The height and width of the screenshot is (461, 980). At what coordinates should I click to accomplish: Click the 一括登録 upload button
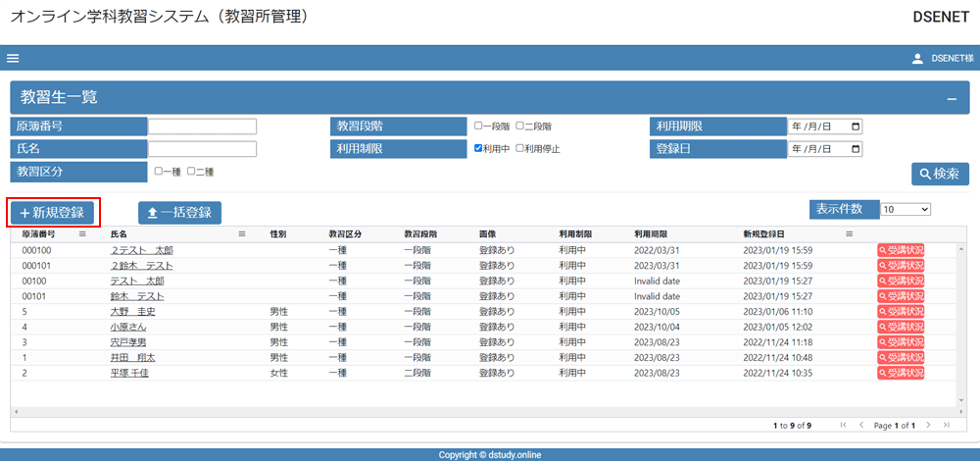(180, 213)
